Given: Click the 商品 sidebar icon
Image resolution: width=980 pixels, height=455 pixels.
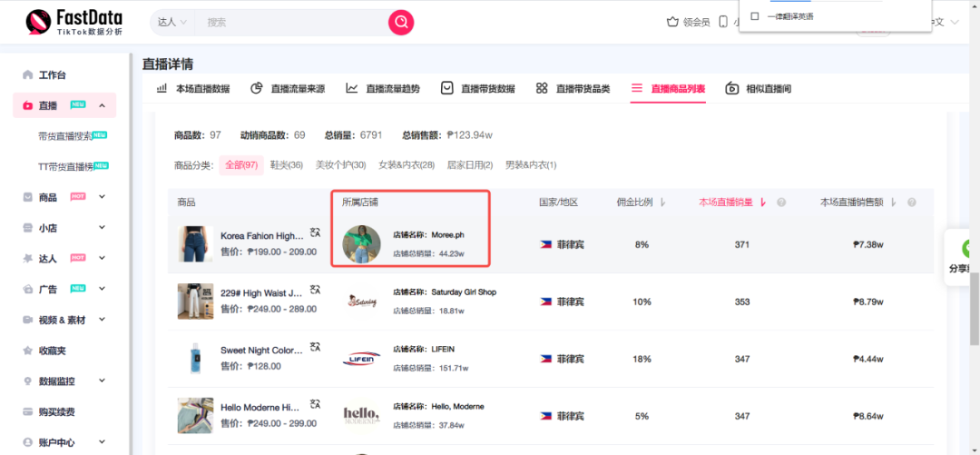Looking at the screenshot, I should 27,197.
